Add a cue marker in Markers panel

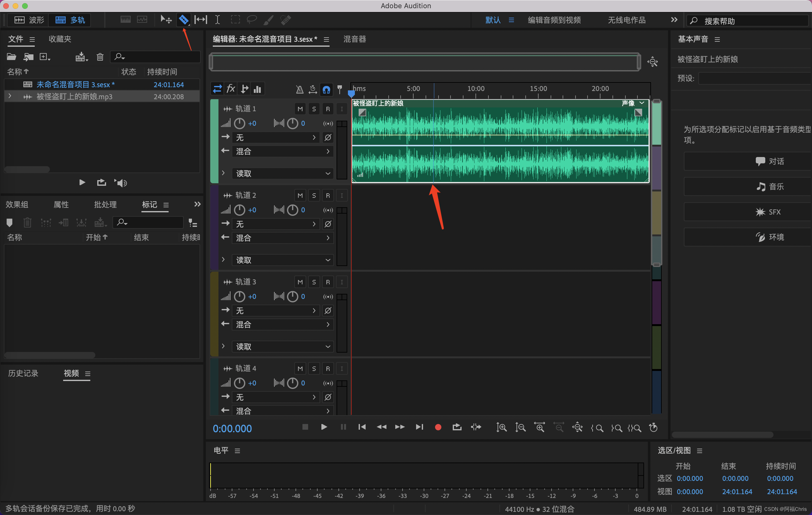[x=9, y=222]
